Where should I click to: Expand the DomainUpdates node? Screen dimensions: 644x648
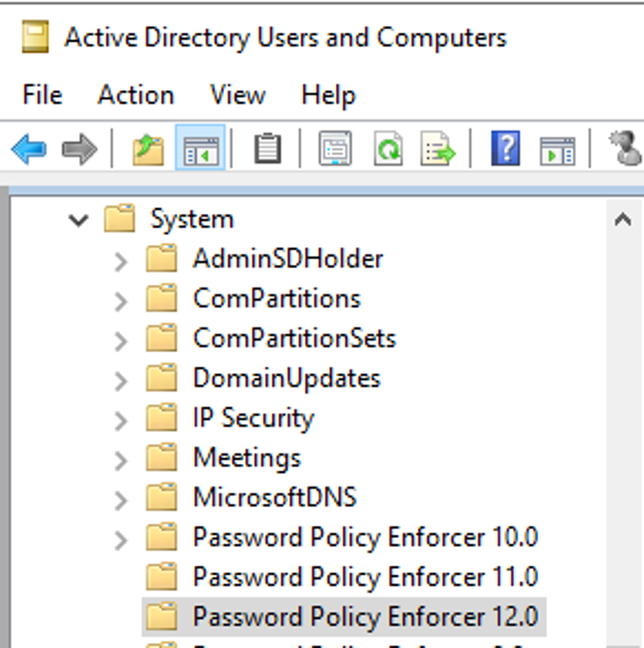pyautogui.click(x=121, y=381)
